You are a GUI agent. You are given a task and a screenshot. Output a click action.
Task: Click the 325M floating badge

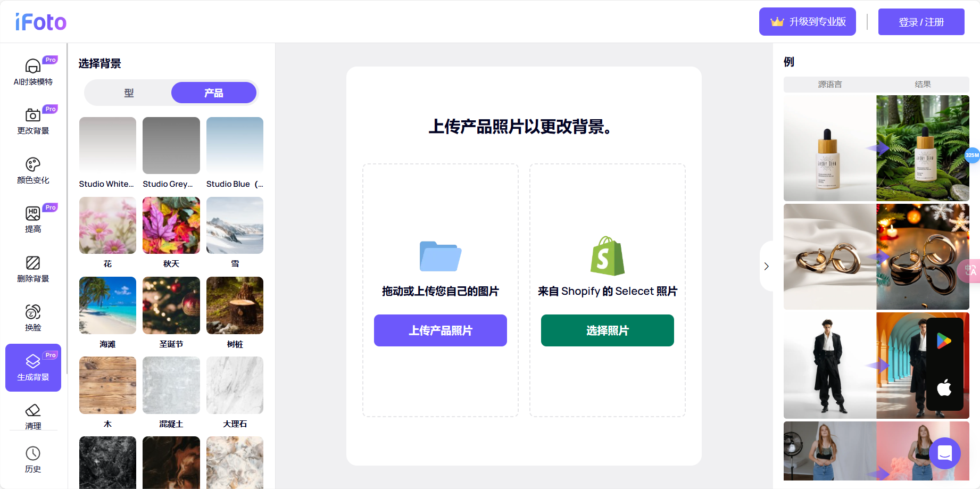[x=972, y=155]
